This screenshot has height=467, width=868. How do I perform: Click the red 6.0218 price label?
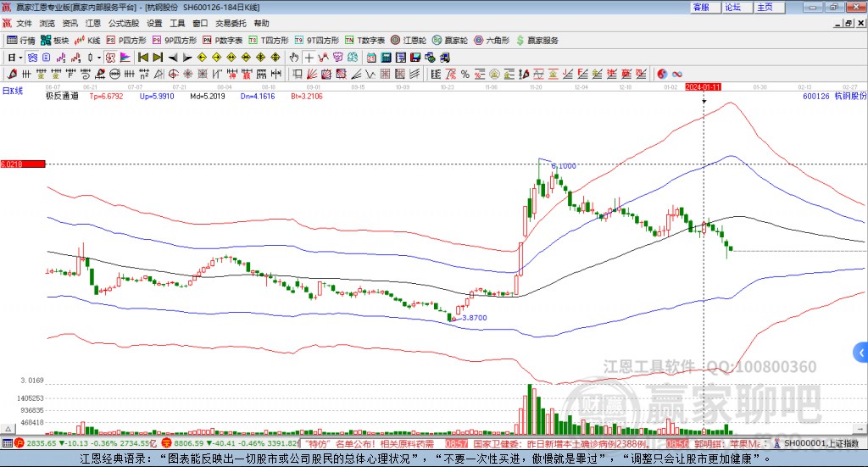pos(23,164)
